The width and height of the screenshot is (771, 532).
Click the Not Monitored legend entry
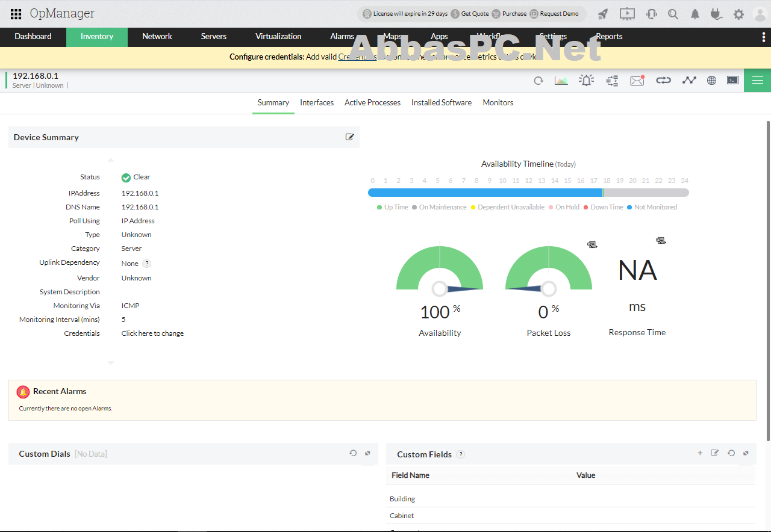pyautogui.click(x=652, y=207)
